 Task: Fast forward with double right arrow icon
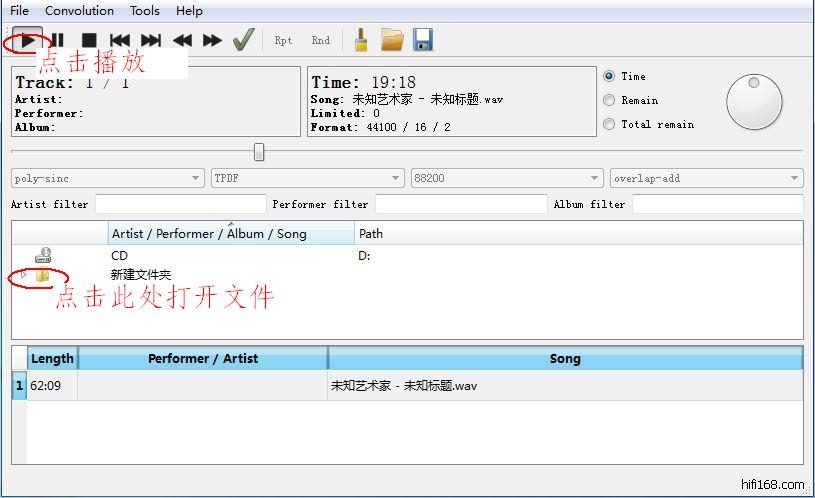point(212,40)
